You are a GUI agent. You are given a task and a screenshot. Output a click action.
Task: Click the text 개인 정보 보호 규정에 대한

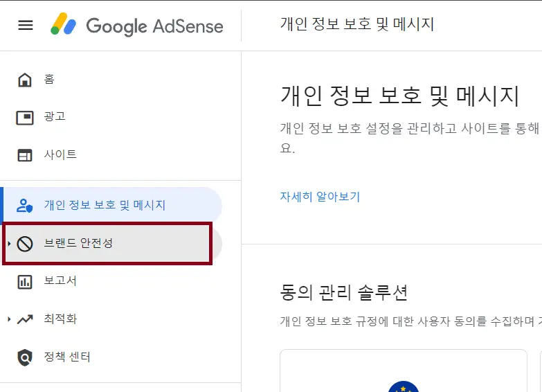tap(348, 321)
